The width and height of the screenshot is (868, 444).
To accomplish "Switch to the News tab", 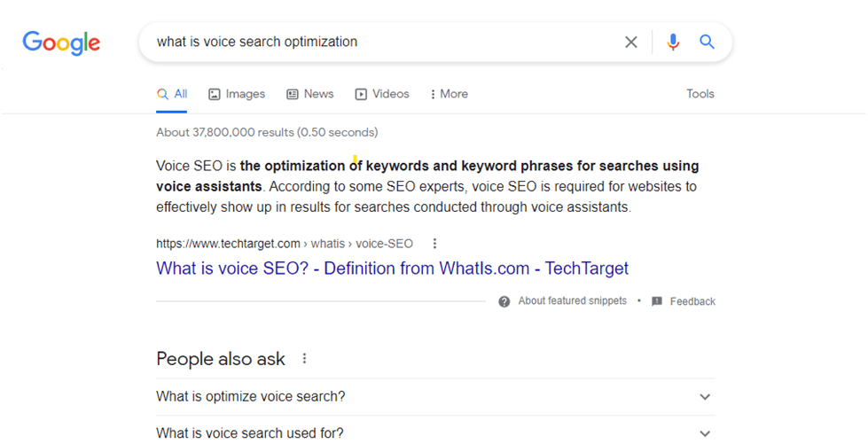I will [310, 94].
